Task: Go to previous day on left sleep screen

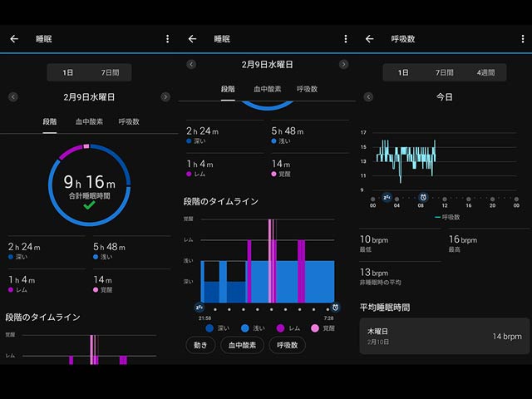Action: (x=13, y=97)
